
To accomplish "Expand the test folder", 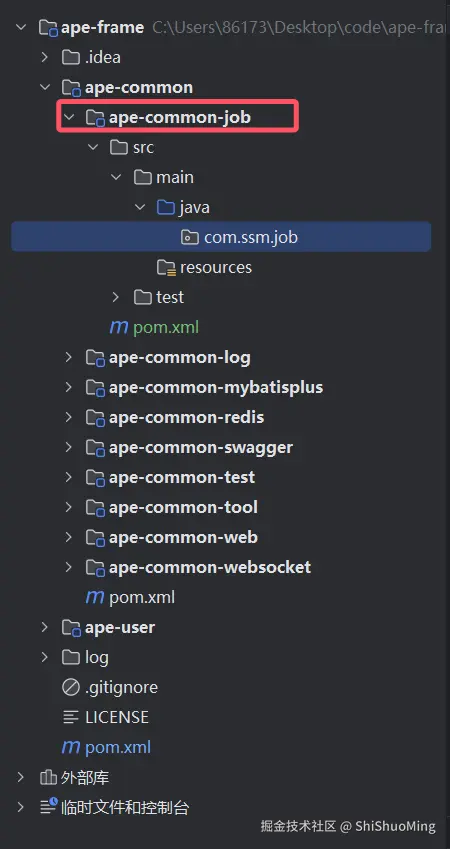I will pos(115,297).
